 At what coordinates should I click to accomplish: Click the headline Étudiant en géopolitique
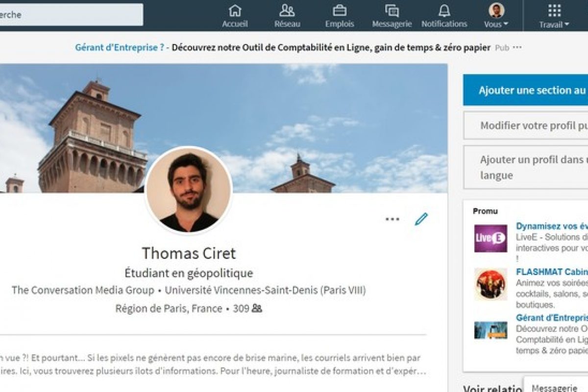[189, 273]
